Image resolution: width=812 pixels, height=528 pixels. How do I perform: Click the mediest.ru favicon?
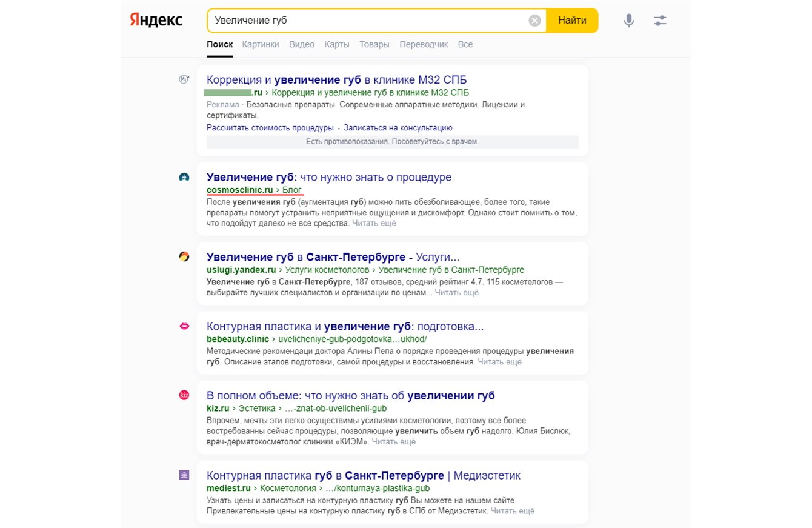(184, 475)
